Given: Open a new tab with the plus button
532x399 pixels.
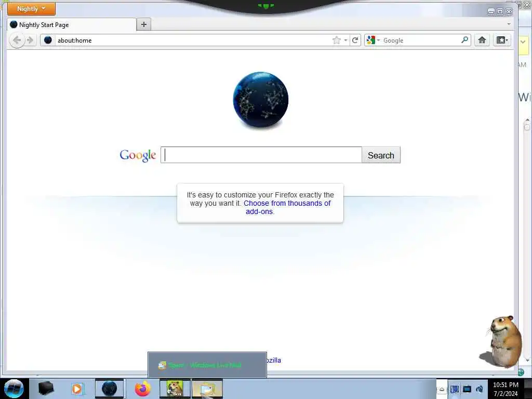Looking at the screenshot, I should 144,24.
